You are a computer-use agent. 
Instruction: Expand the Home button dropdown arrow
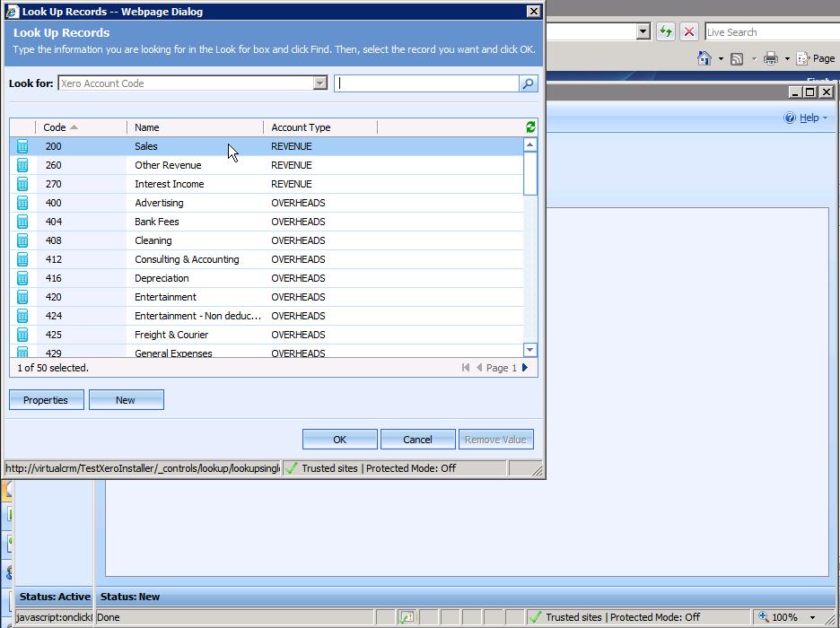pyautogui.click(x=721, y=58)
